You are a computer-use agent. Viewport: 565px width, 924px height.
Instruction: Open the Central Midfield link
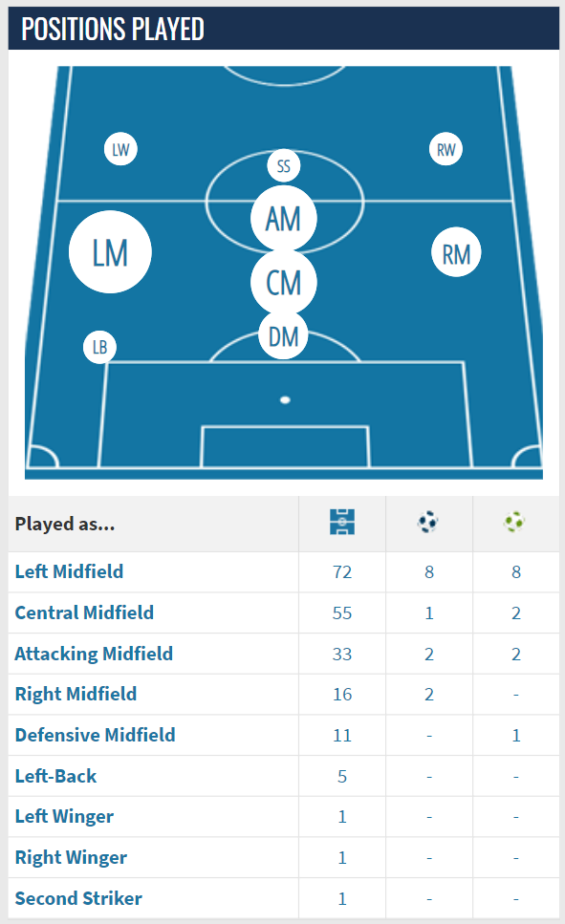(84, 612)
